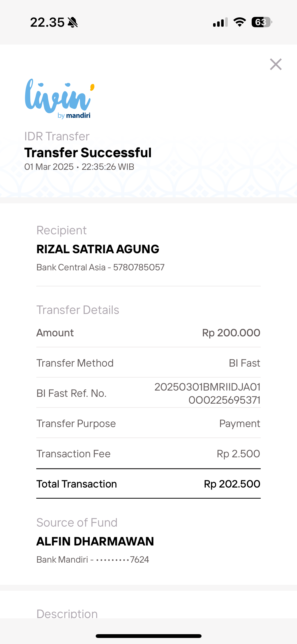
Task: Tap the Livin' by Mandiri logo
Action: 59,99
